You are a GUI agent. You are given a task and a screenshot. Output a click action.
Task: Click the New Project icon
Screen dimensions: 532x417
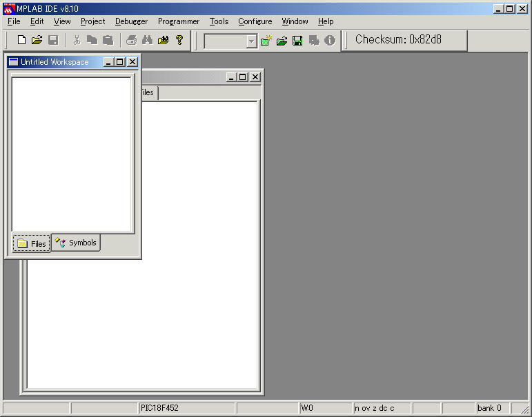[x=266, y=41]
